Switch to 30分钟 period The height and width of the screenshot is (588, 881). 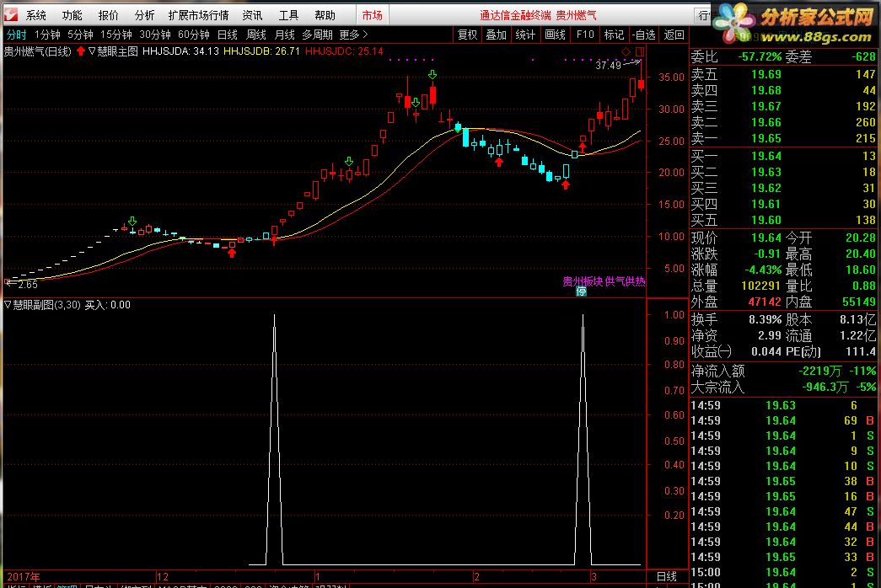[155, 35]
